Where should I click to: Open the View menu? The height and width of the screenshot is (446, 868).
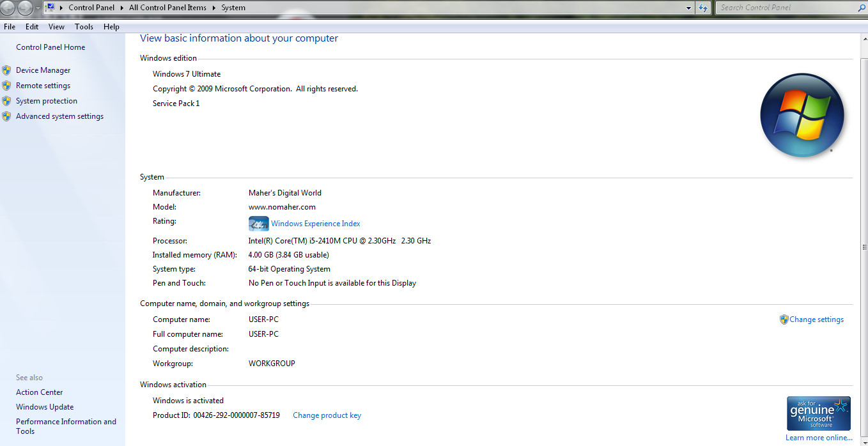(56, 27)
